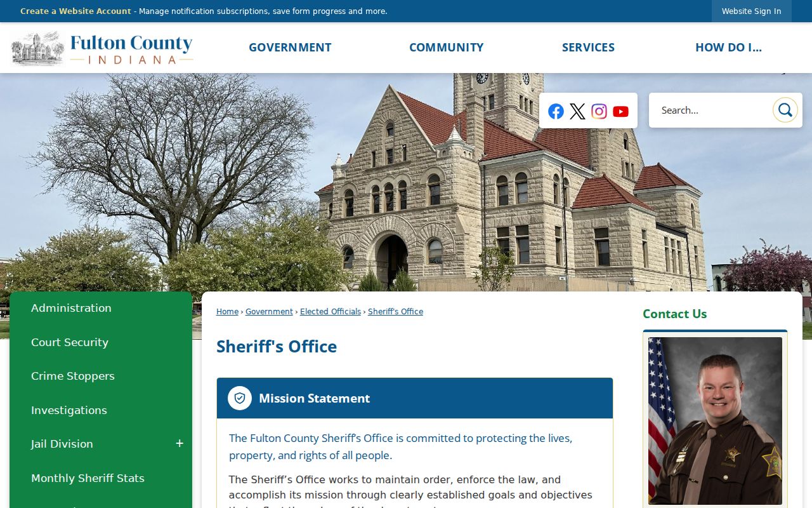Screen dimensions: 812x508
Task: Open the Instagram social icon
Action: click(x=599, y=111)
